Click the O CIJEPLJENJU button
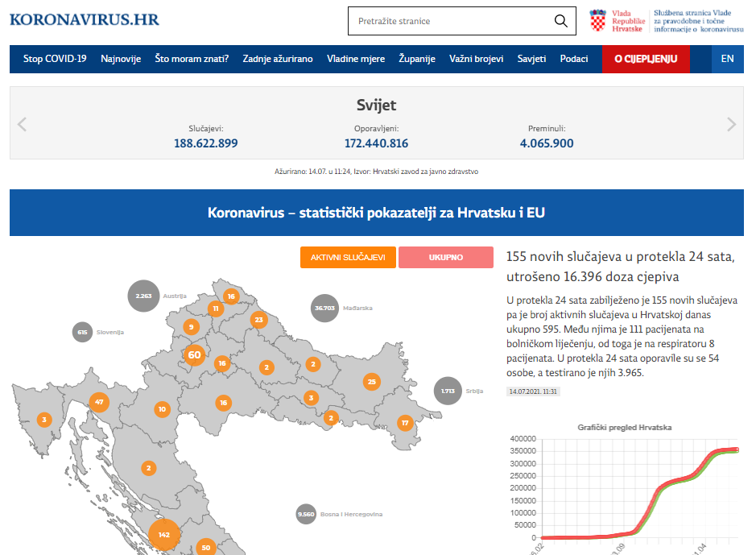The width and height of the screenshot is (756, 555). click(646, 59)
